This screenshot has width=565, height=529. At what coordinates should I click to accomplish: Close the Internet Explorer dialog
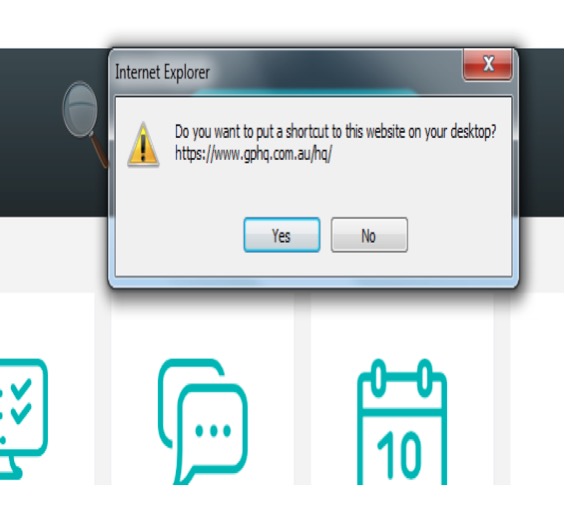(x=488, y=65)
